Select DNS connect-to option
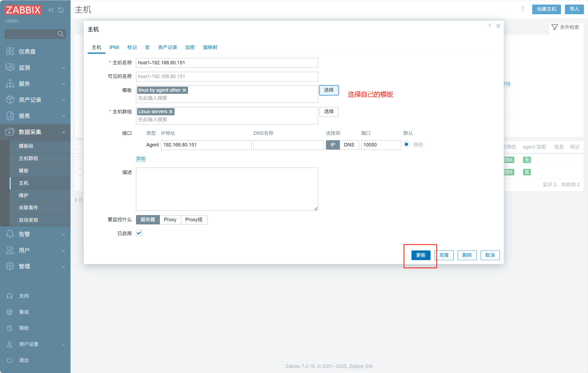 click(x=349, y=145)
